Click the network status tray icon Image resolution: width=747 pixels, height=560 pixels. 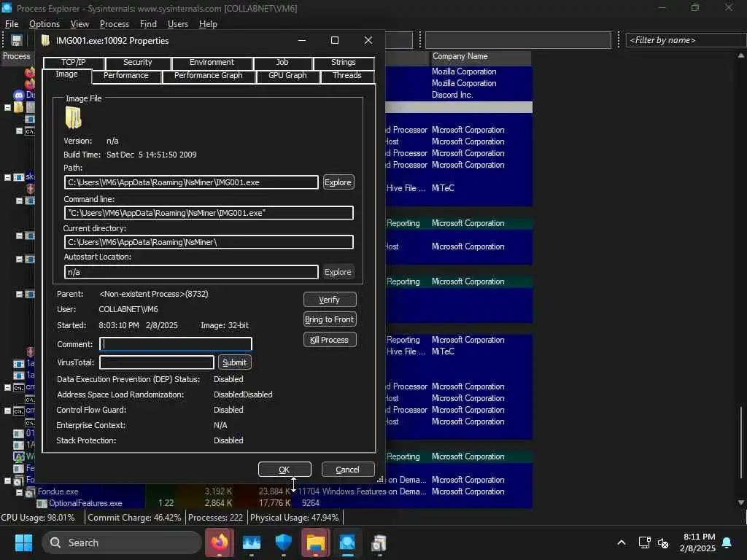[644, 542]
